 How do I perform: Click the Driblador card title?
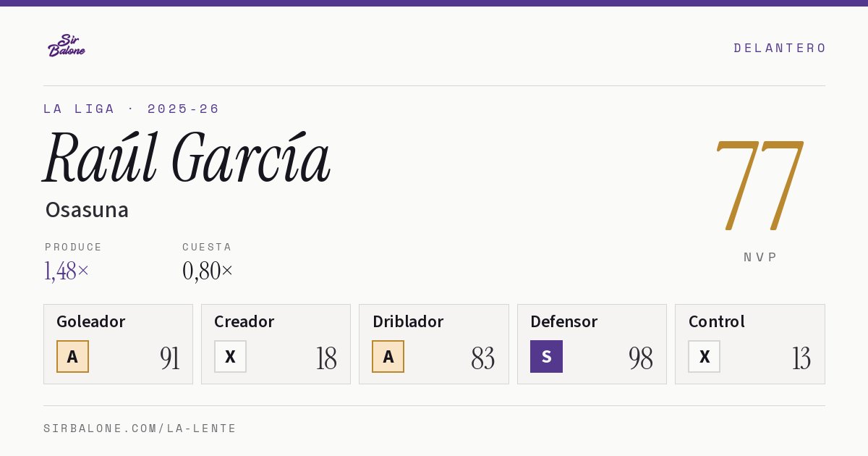click(408, 321)
